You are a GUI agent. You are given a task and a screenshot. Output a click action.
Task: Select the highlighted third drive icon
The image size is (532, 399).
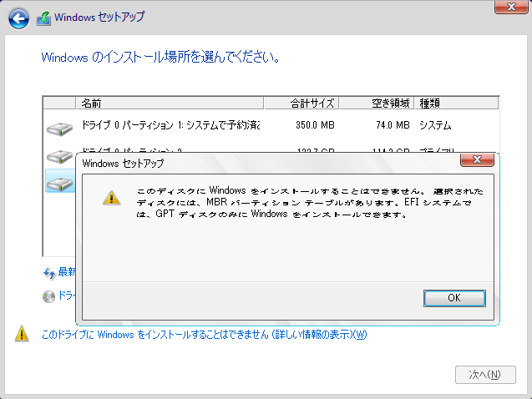click(x=60, y=184)
